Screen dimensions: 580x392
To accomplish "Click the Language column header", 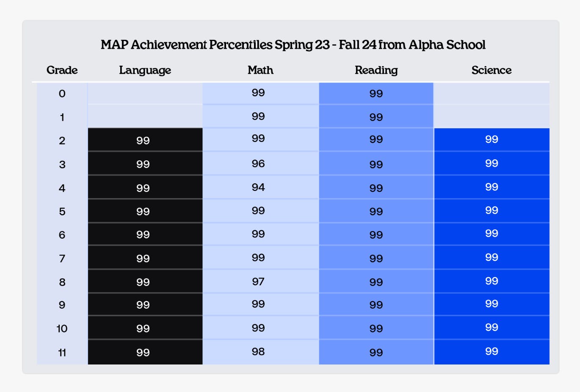I will point(145,70).
